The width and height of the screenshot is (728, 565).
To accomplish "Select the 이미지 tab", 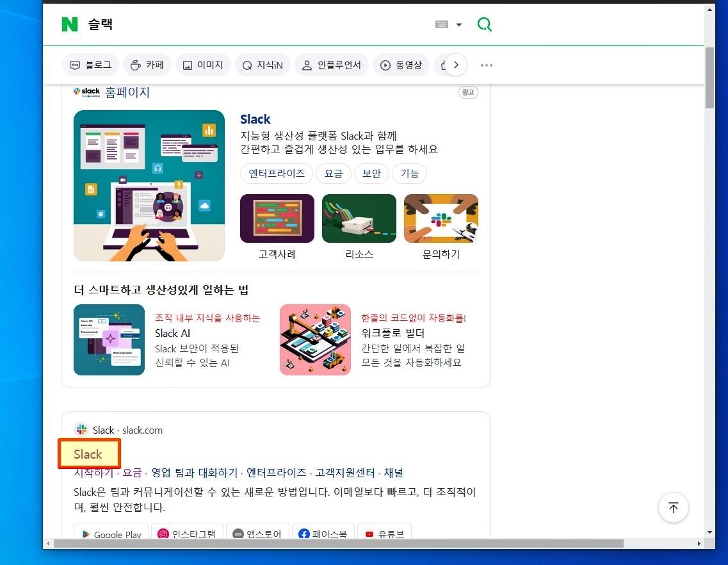I will pos(204,65).
